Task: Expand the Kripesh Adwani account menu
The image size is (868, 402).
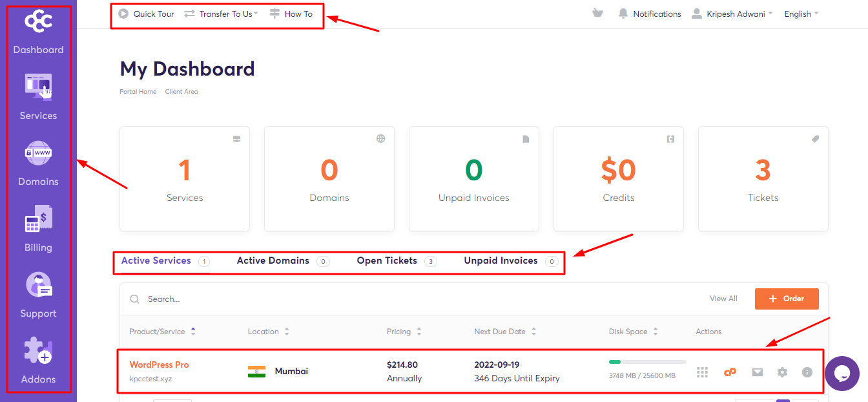Action: 732,13
